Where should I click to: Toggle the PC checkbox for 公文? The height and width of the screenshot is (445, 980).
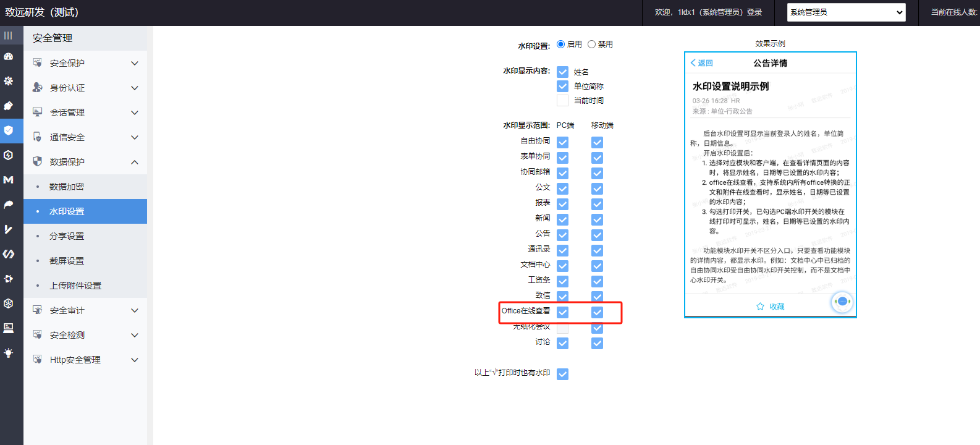562,189
